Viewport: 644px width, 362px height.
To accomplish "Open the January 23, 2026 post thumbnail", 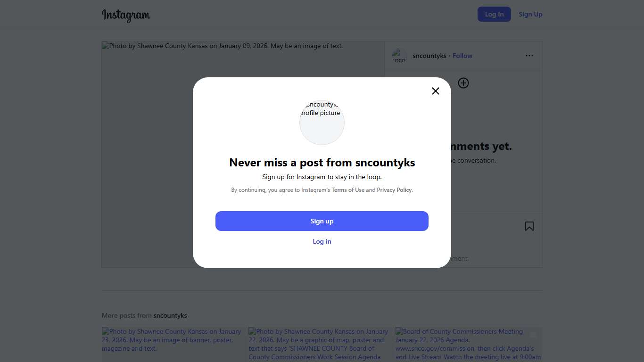I will coord(172,345).
